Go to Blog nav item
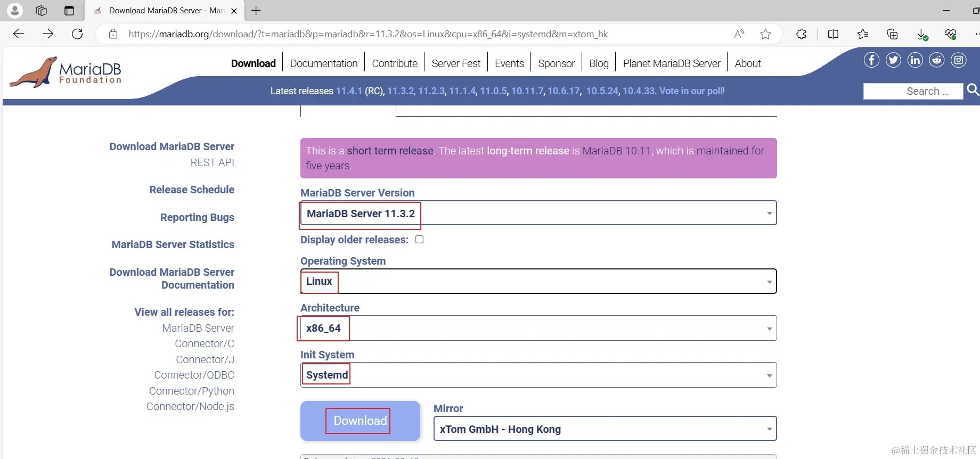The height and width of the screenshot is (459, 980). tap(599, 63)
